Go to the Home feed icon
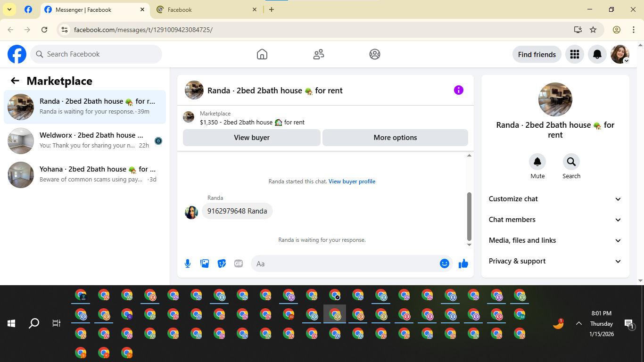Viewport: 644px width, 362px height. [x=262, y=54]
